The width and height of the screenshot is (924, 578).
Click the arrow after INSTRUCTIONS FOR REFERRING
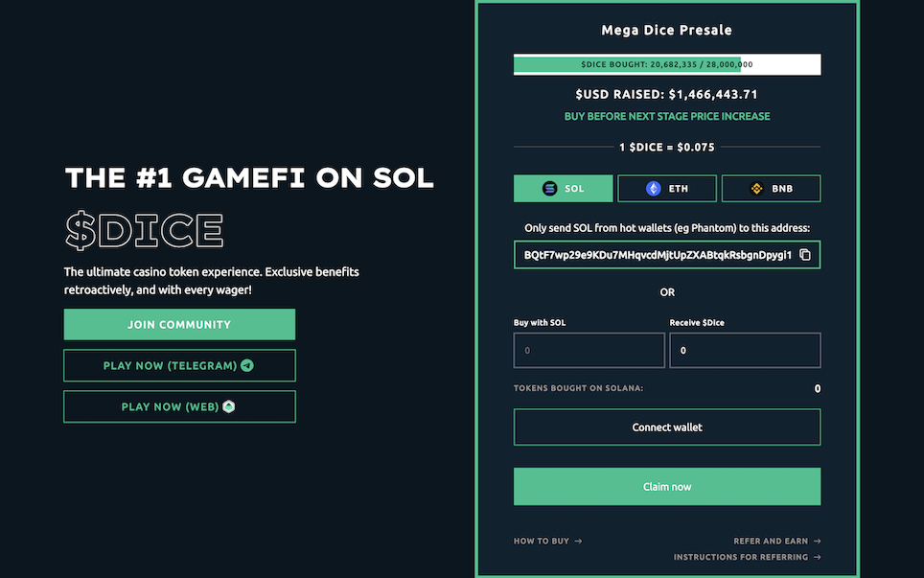(x=817, y=557)
